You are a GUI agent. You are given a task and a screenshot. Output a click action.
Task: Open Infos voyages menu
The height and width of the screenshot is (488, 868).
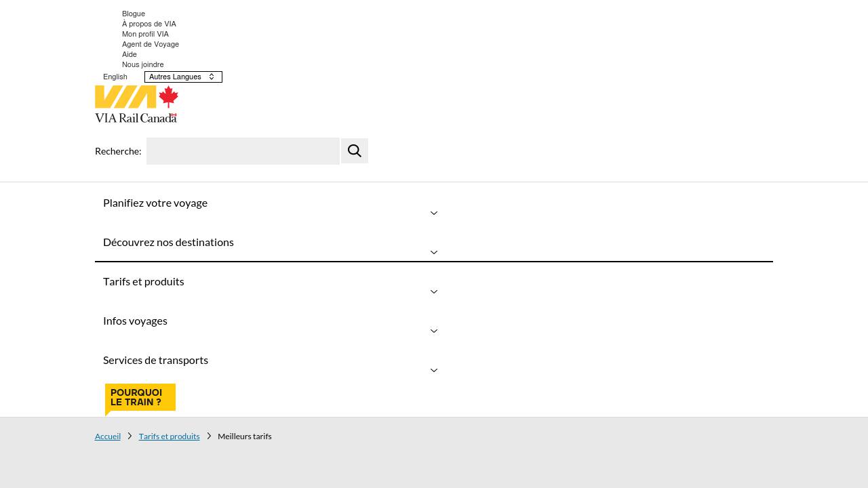click(x=135, y=321)
